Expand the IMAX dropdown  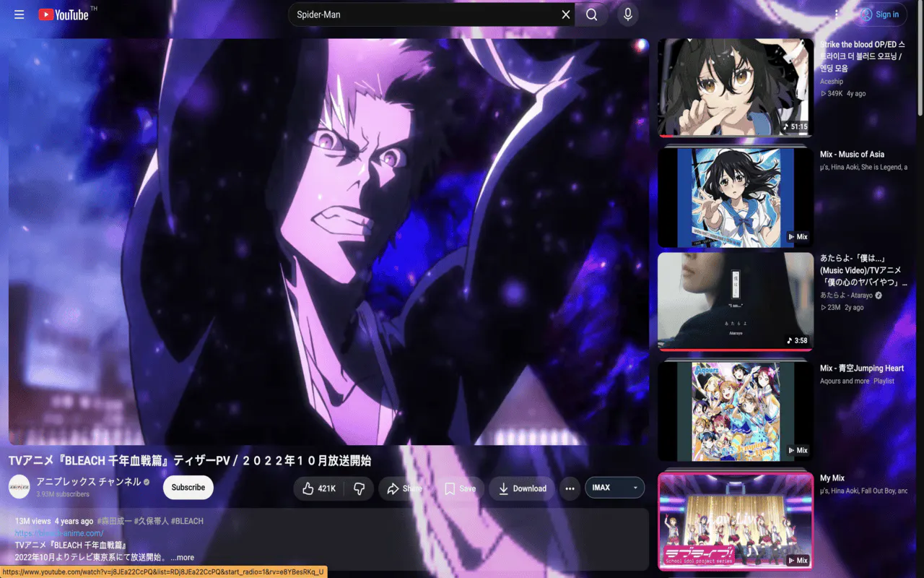point(614,488)
